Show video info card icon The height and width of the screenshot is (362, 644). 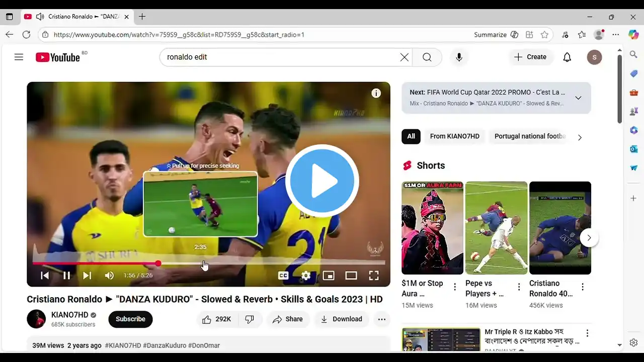tap(376, 94)
